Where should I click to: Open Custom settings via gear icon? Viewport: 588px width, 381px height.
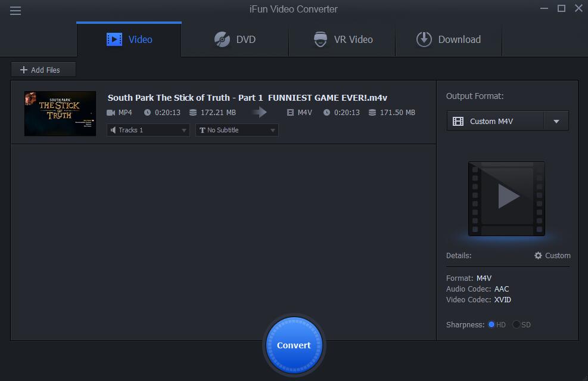pos(552,256)
